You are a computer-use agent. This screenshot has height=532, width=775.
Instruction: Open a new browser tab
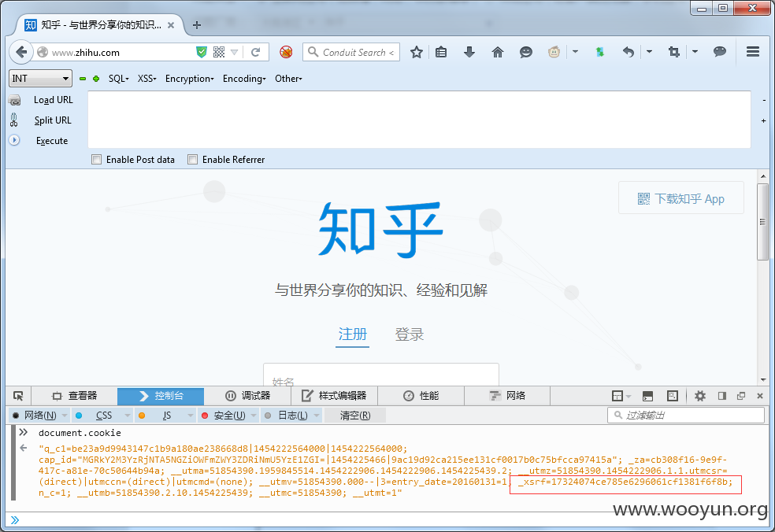(197, 25)
